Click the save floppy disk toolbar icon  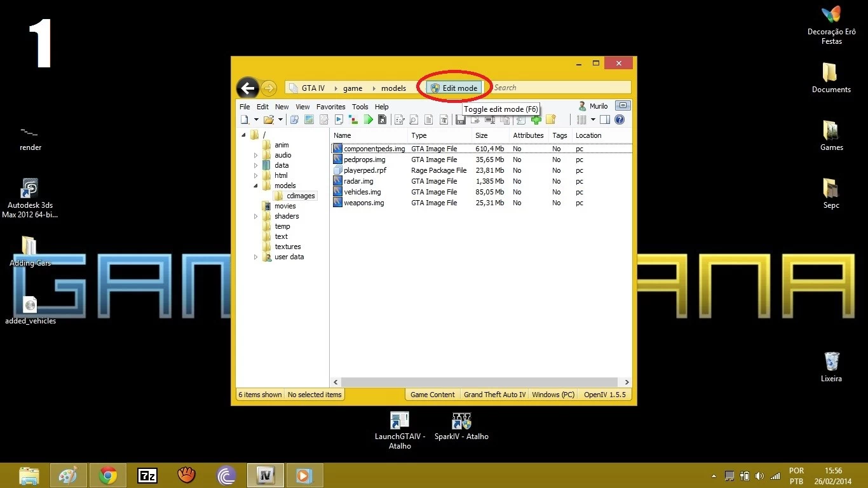461,120
